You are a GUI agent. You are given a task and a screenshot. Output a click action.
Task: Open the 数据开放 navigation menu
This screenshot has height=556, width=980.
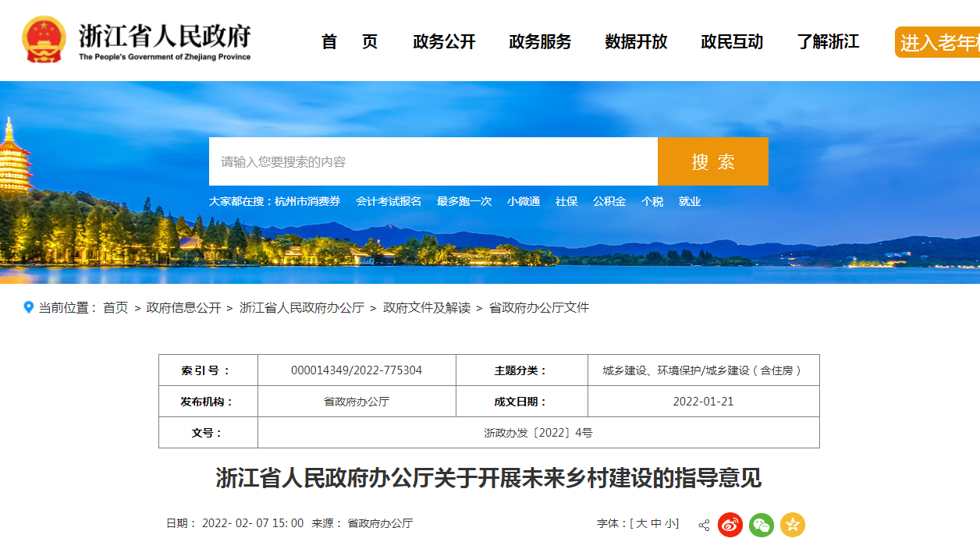[x=636, y=42]
